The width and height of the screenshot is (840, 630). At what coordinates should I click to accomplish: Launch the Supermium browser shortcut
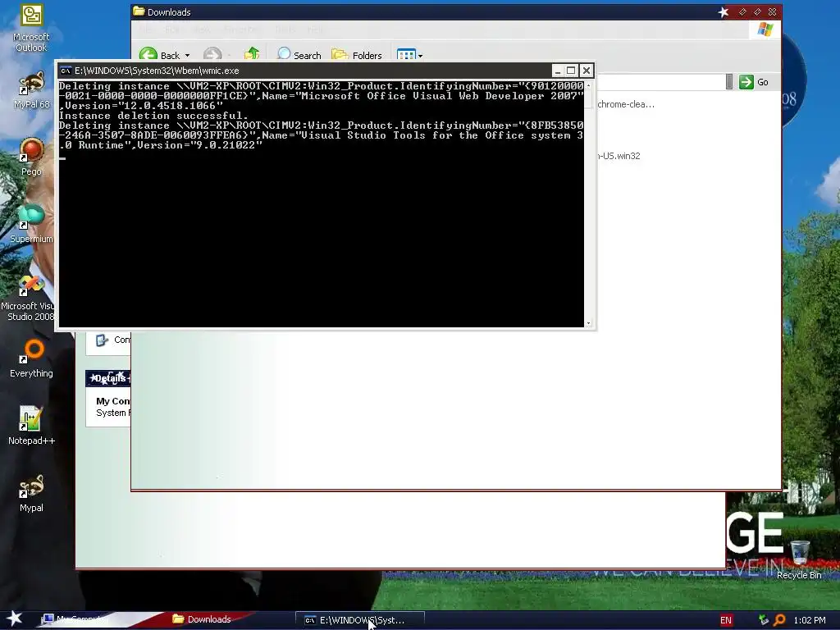tap(31, 224)
